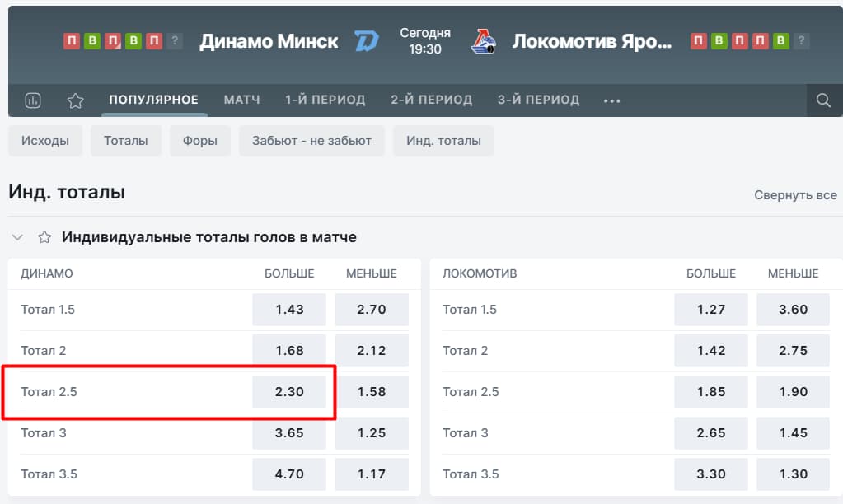Viewport: 843px width, 504px height.
Task: Click question mark after Dinamo form badges
Action: click(174, 40)
